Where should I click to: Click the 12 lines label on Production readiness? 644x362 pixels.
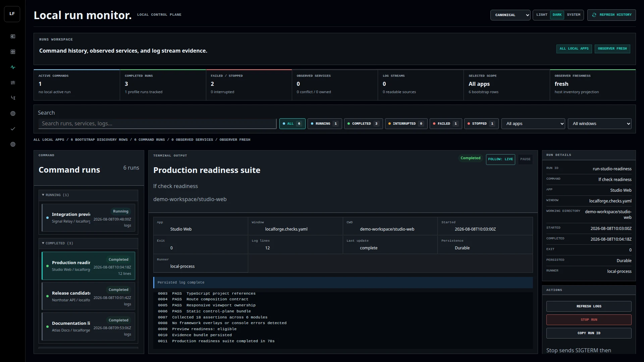(x=124, y=274)
